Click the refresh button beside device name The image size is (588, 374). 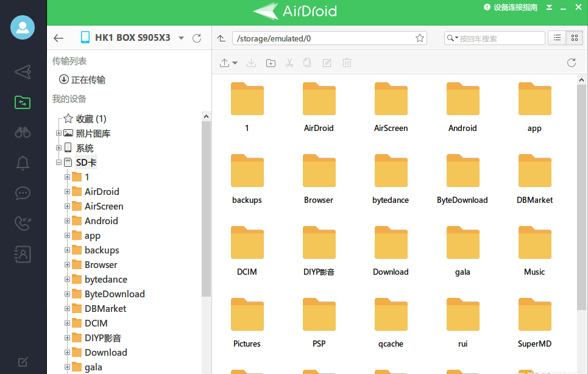tap(197, 37)
